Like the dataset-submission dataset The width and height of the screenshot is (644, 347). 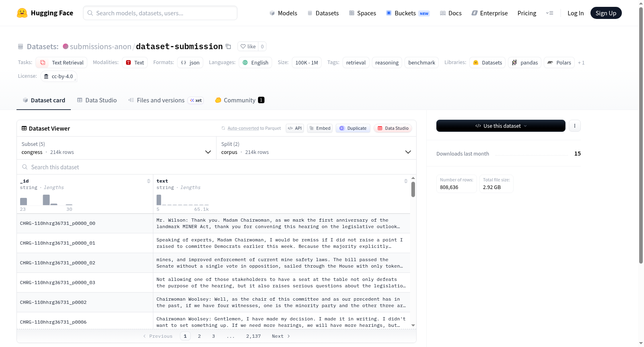coord(248,46)
